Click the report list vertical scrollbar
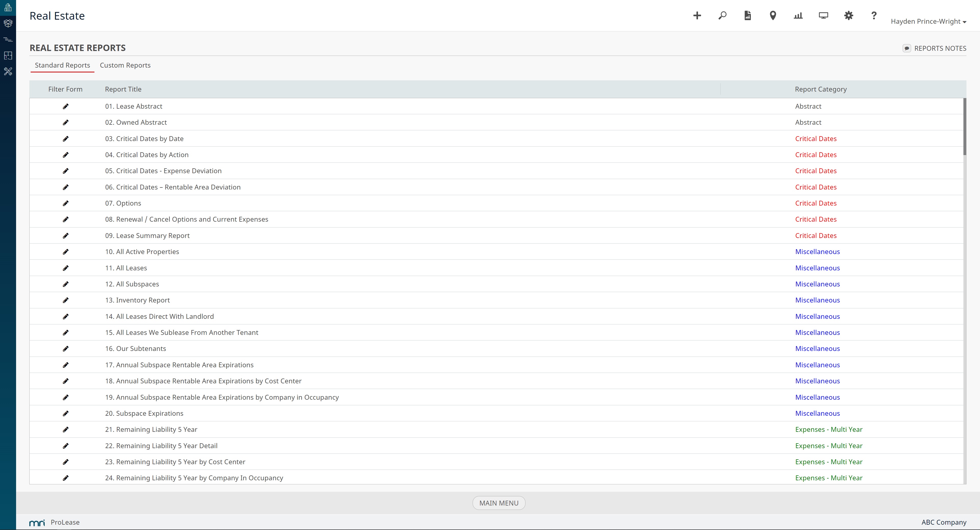Screen dimensions: 980x530 964,127
